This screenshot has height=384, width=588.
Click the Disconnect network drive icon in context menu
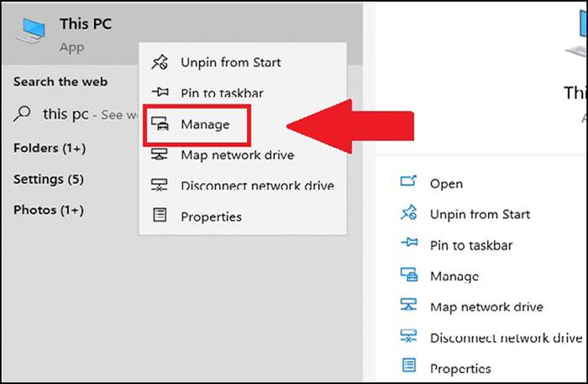160,185
